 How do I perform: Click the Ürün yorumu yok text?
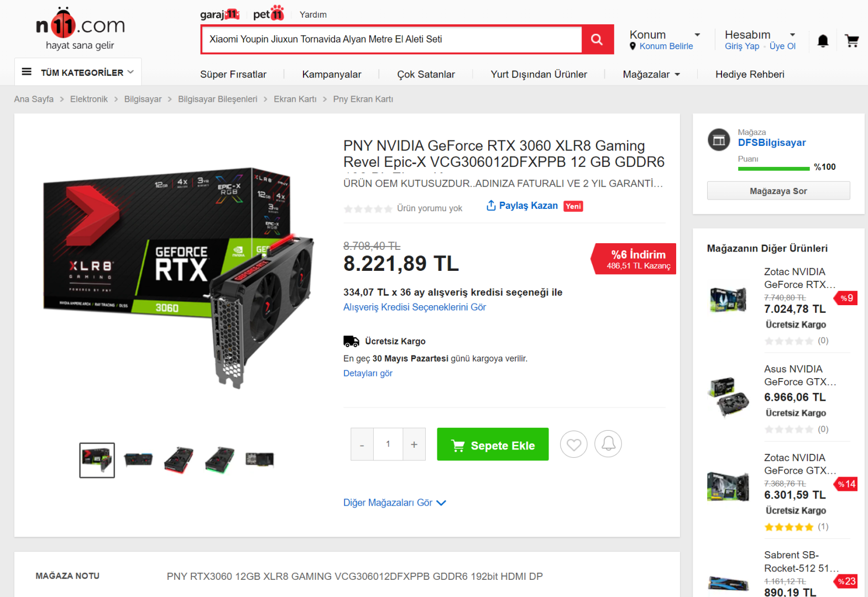[x=430, y=208]
